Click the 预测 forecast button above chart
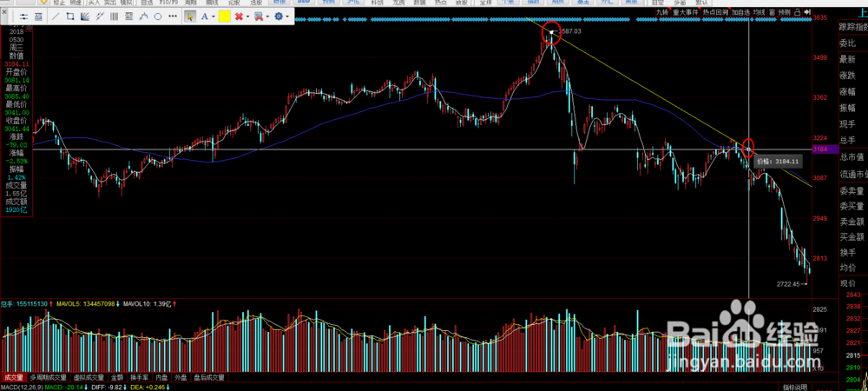 [785, 12]
